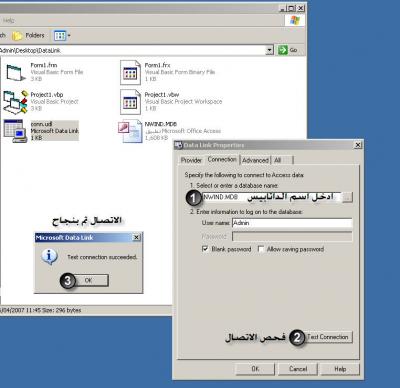Image resolution: width=400 pixels, height=388 pixels.
Task: Switch to the Connection tab
Action: [222, 159]
